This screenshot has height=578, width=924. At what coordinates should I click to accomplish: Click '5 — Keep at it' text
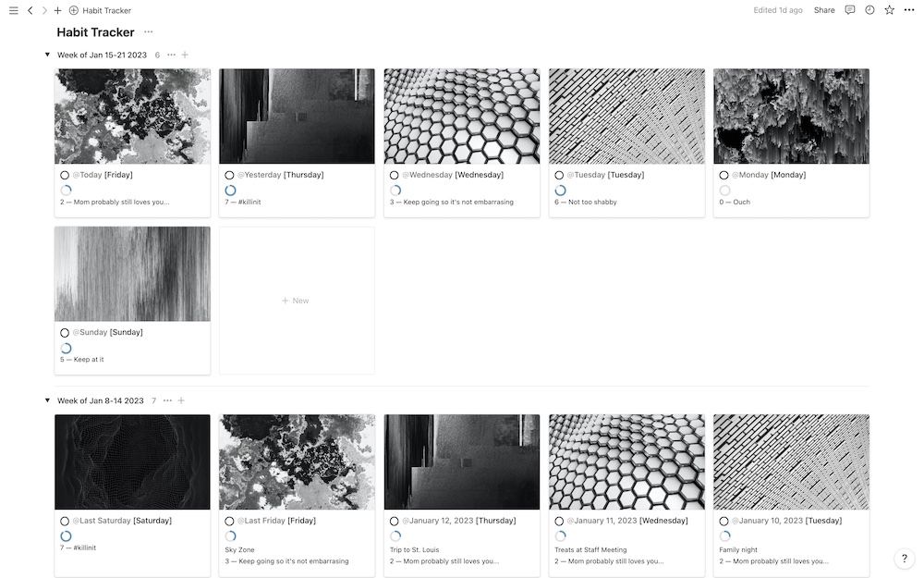(x=82, y=359)
